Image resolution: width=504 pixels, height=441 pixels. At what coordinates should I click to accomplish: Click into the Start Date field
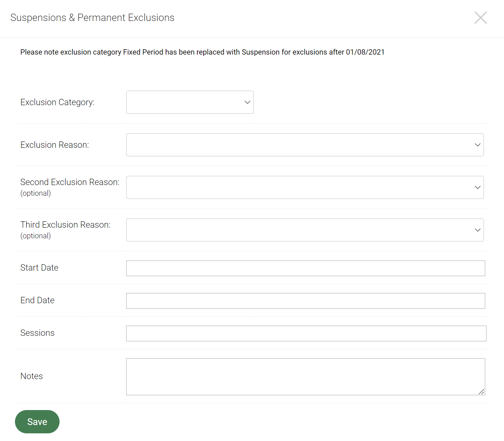pyautogui.click(x=305, y=268)
